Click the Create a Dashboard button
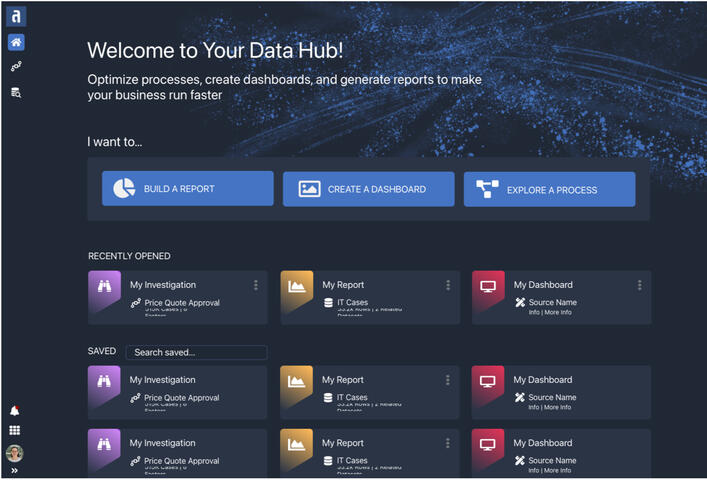707x480 pixels. point(368,189)
